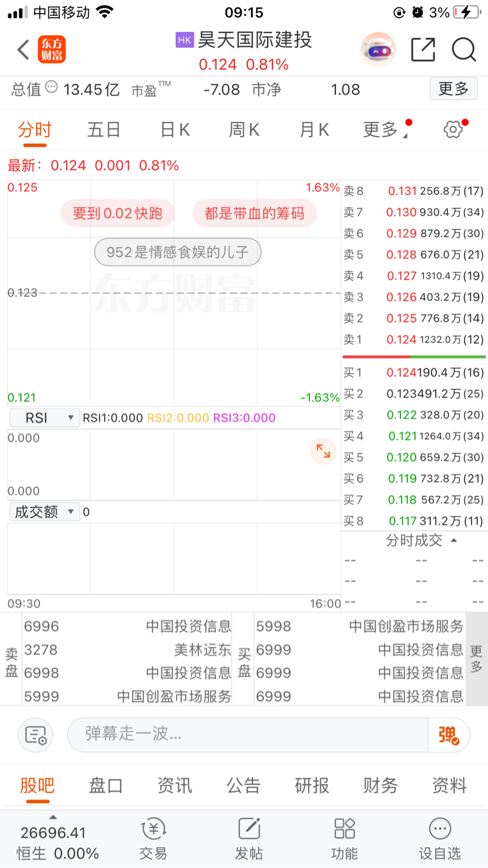The width and height of the screenshot is (488, 868).
Task: Open chart settings gear icon
Action: [x=454, y=130]
